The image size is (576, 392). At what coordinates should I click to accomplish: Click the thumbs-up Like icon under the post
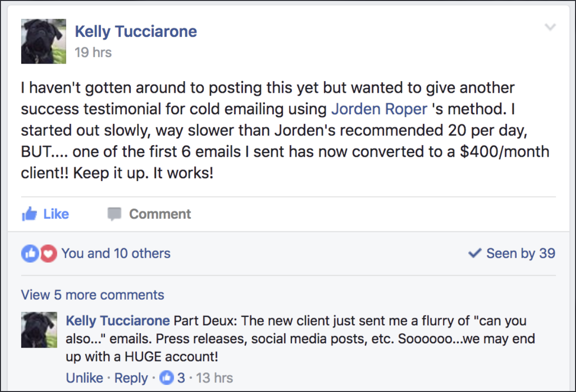point(29,214)
